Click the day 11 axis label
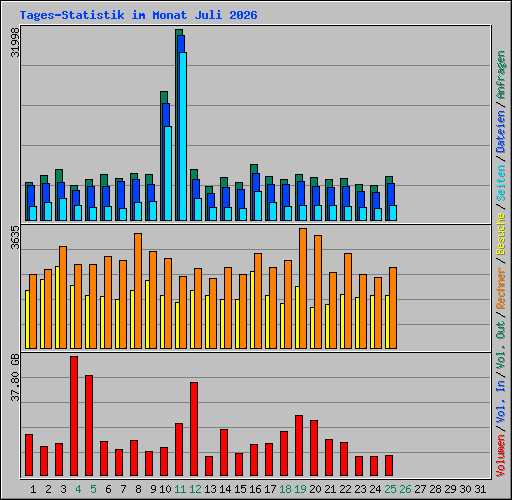 point(180,489)
